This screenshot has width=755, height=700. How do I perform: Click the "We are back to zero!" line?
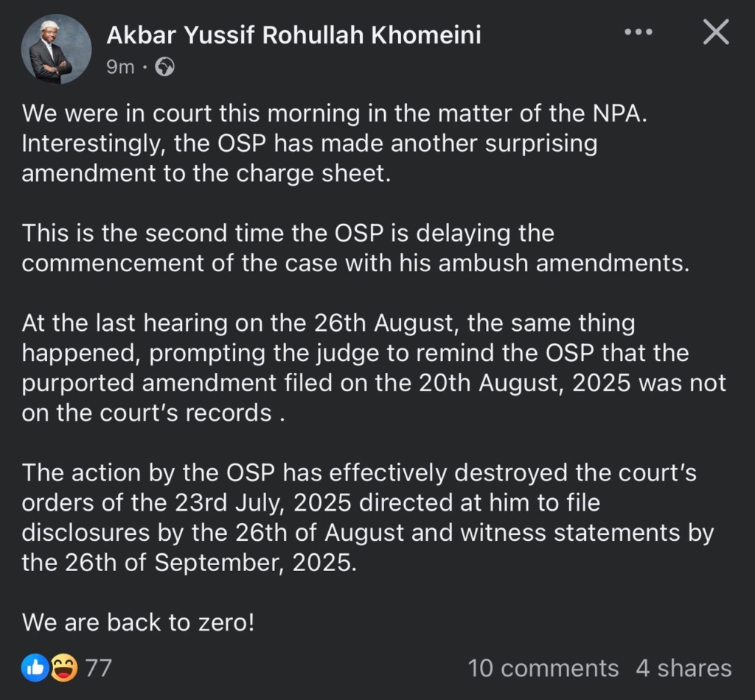pyautogui.click(x=138, y=623)
